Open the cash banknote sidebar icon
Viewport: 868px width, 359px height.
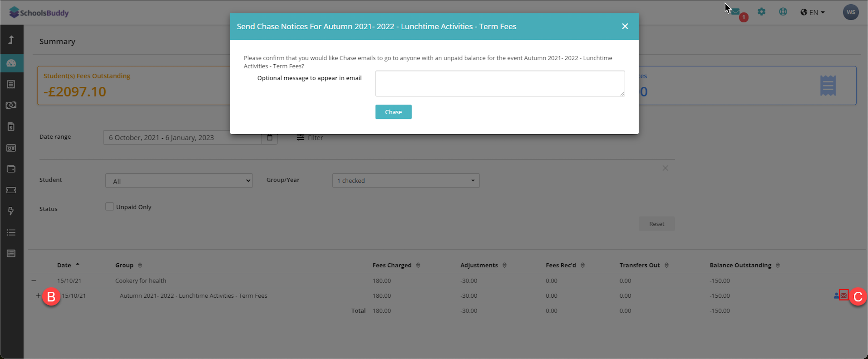click(11, 105)
